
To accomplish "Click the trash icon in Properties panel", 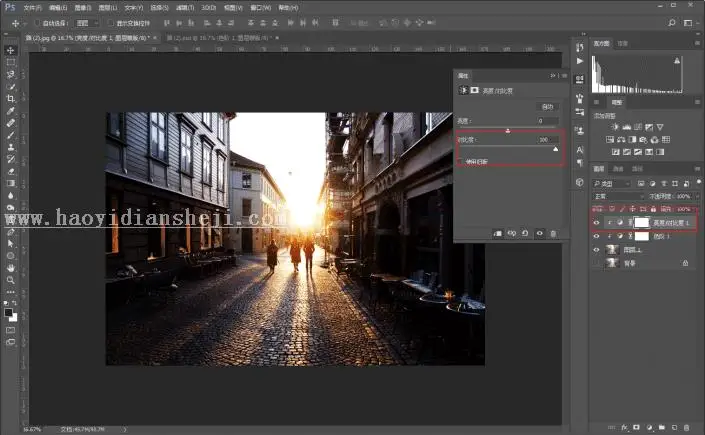I will coord(553,233).
